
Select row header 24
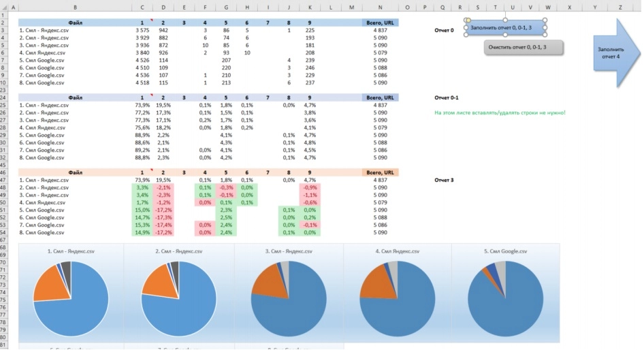[4, 98]
